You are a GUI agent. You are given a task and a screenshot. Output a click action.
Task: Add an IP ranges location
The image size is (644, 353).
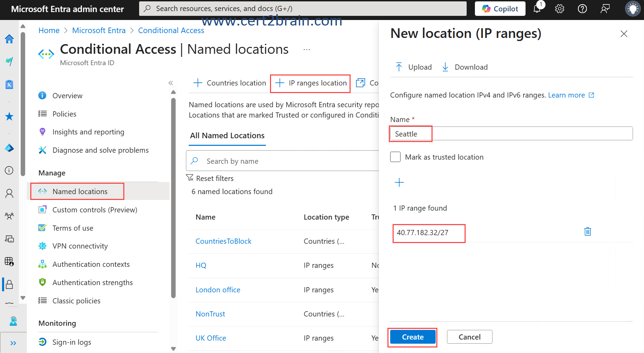(311, 83)
